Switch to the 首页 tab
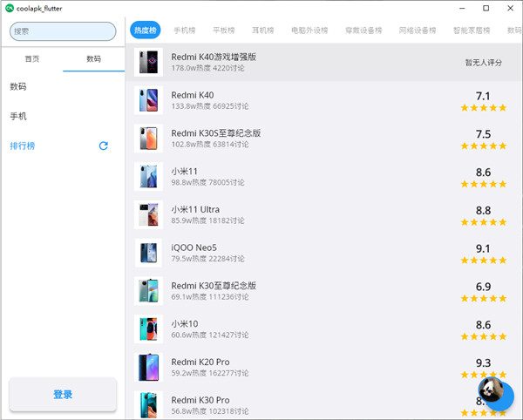 click(x=31, y=59)
